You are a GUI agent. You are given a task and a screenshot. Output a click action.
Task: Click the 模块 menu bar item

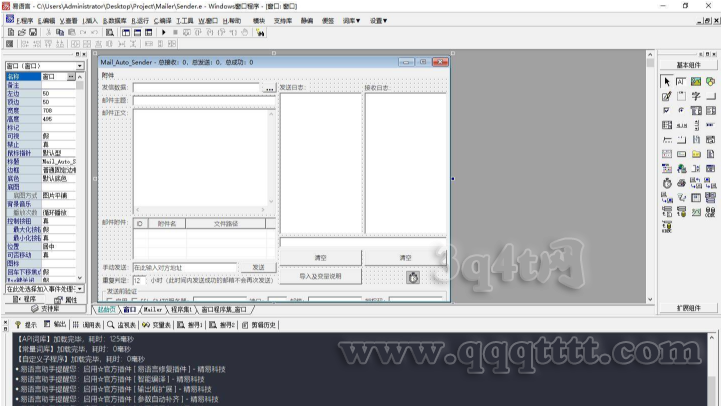(259, 21)
